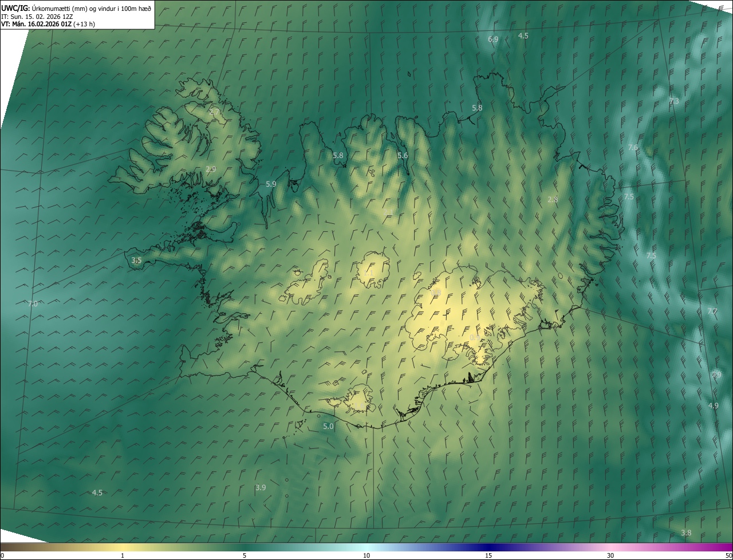733x560 pixels.
Task: Click the 2.9 value in the Westfjords
Action: (x=211, y=169)
